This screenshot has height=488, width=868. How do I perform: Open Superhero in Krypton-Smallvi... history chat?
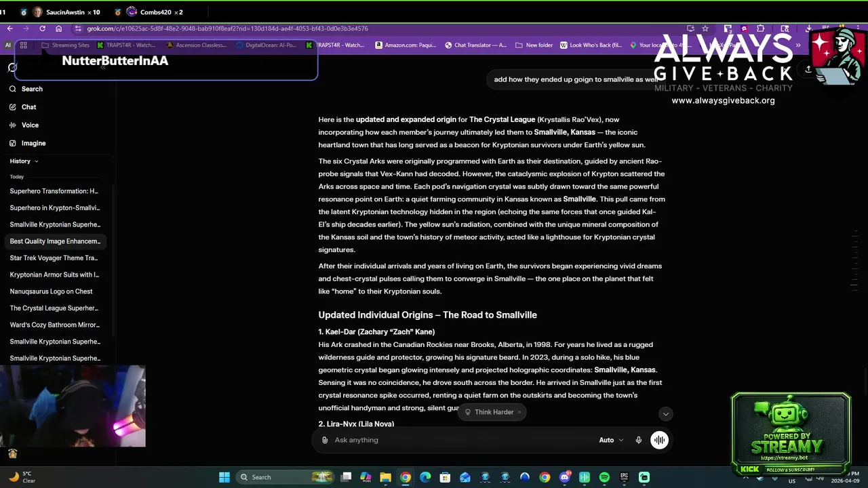[55, 208]
